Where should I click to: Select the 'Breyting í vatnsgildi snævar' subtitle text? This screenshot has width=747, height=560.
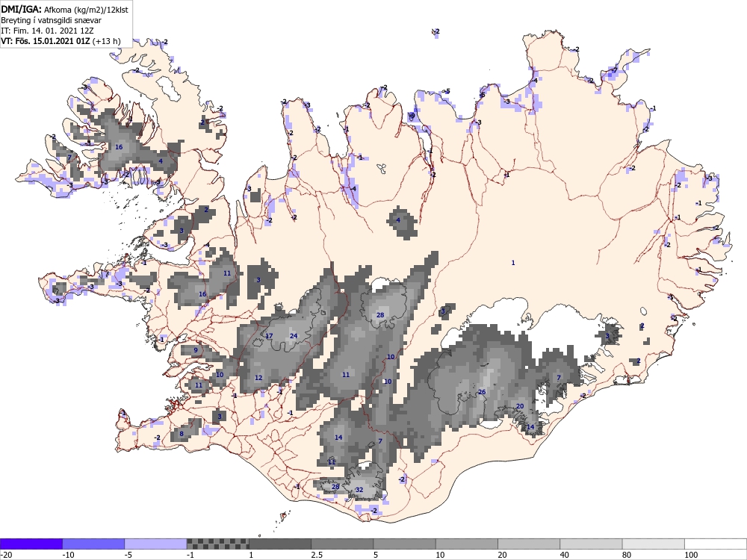(51, 20)
